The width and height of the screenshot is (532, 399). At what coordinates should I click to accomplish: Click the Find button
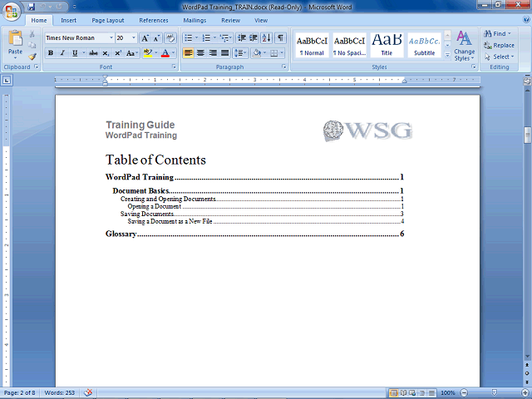(x=497, y=33)
